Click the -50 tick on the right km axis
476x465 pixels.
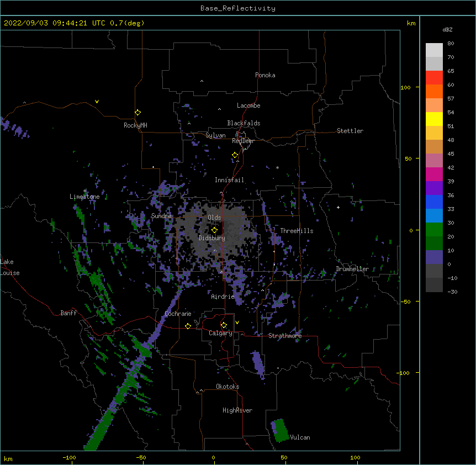[405, 302]
